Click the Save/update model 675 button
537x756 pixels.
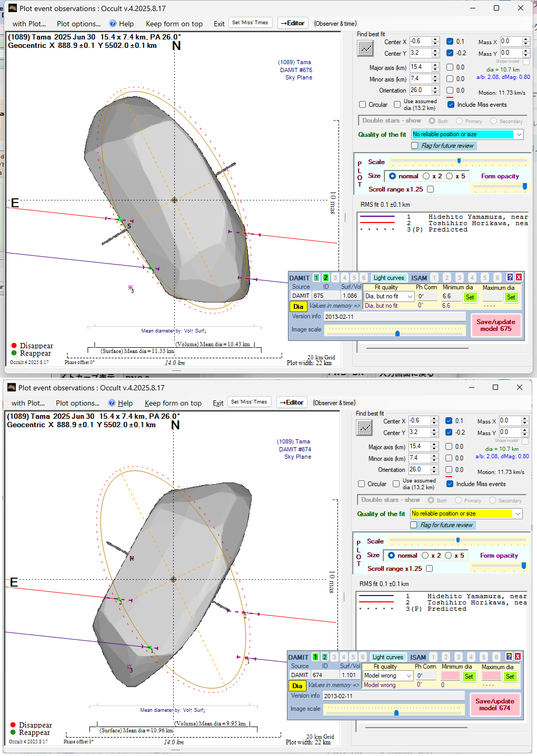tap(495, 325)
